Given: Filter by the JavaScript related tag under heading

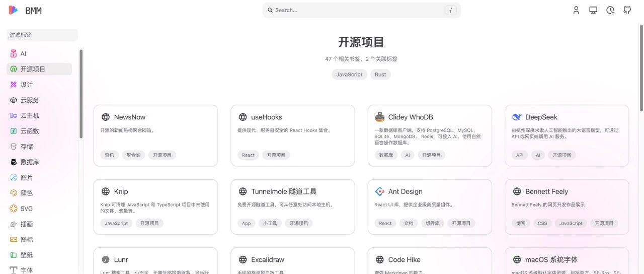Looking at the screenshot, I should (x=349, y=75).
